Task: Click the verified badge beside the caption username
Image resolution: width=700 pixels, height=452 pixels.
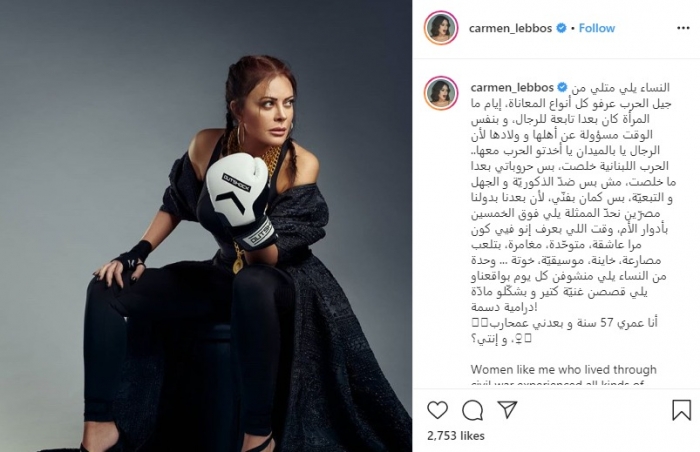Action: coord(563,88)
